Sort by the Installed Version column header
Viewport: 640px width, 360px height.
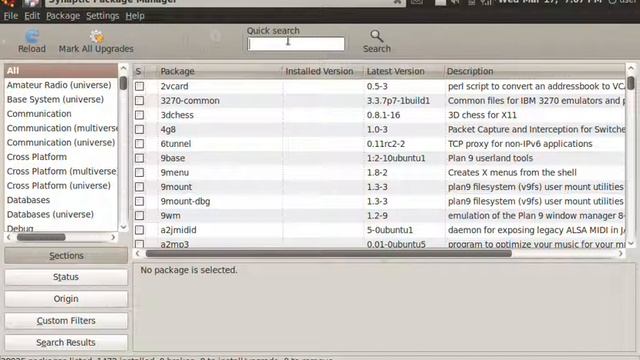point(323,71)
